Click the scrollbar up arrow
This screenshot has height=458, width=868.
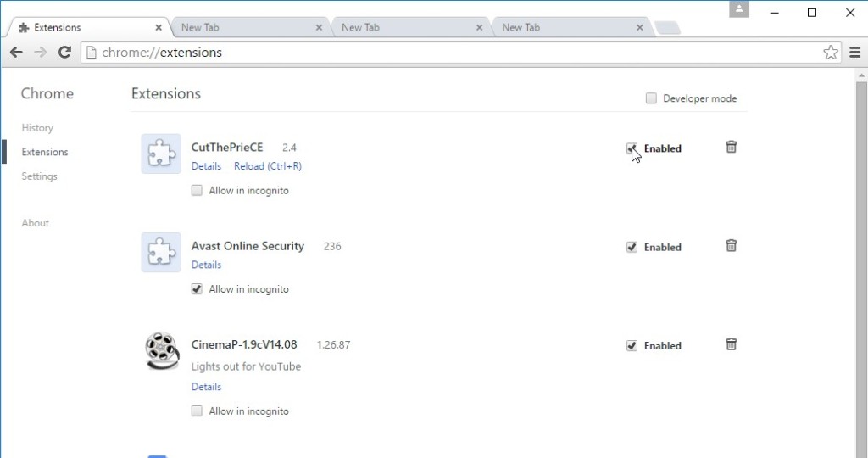(861, 75)
